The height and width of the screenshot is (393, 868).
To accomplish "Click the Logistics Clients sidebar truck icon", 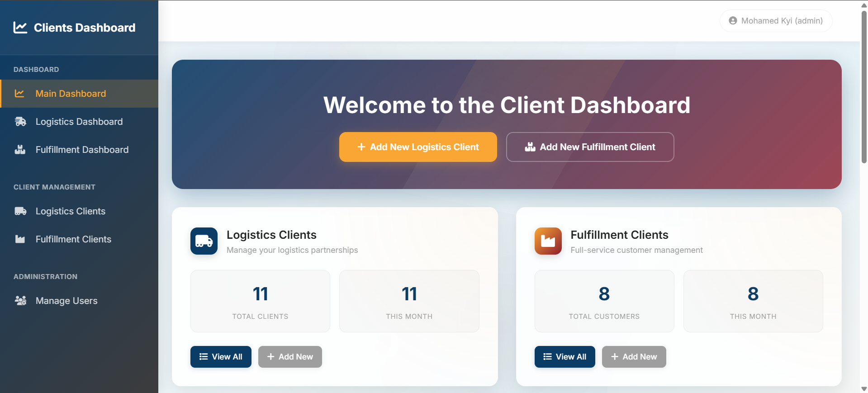I will tap(20, 211).
